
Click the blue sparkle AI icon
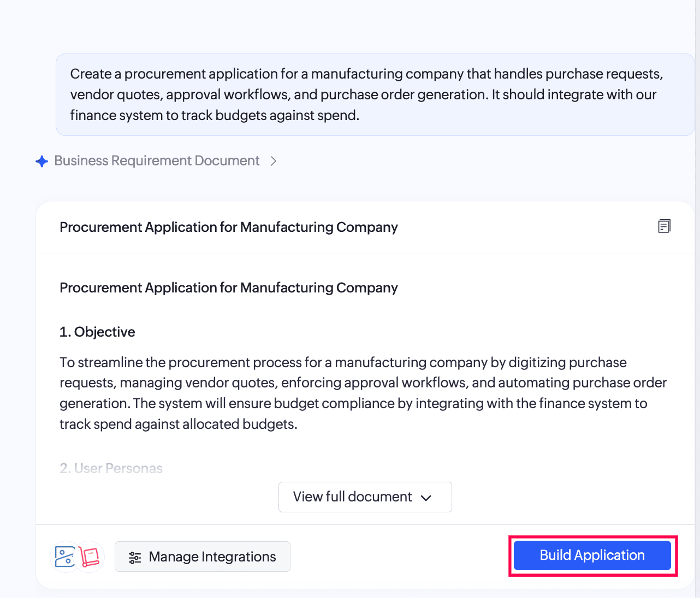click(x=42, y=162)
